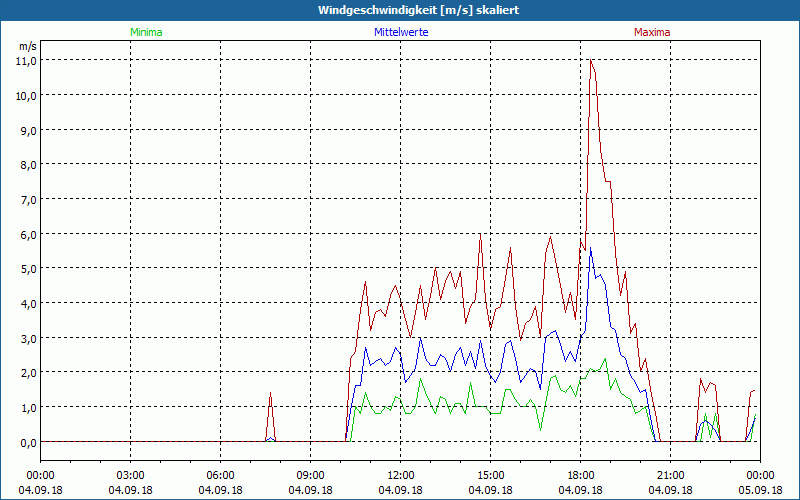
Task: Click the 21:00 time axis label
Action: coord(670,475)
